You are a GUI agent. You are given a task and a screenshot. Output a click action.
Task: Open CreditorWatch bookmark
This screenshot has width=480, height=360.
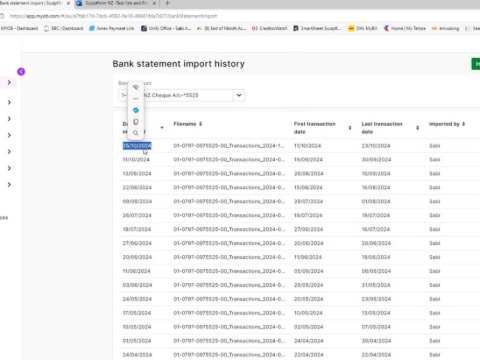(270, 28)
